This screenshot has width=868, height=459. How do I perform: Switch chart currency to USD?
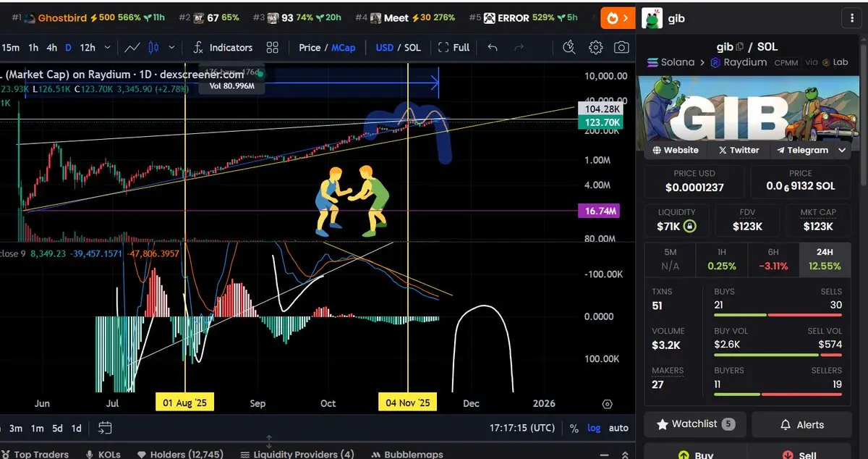(x=385, y=48)
